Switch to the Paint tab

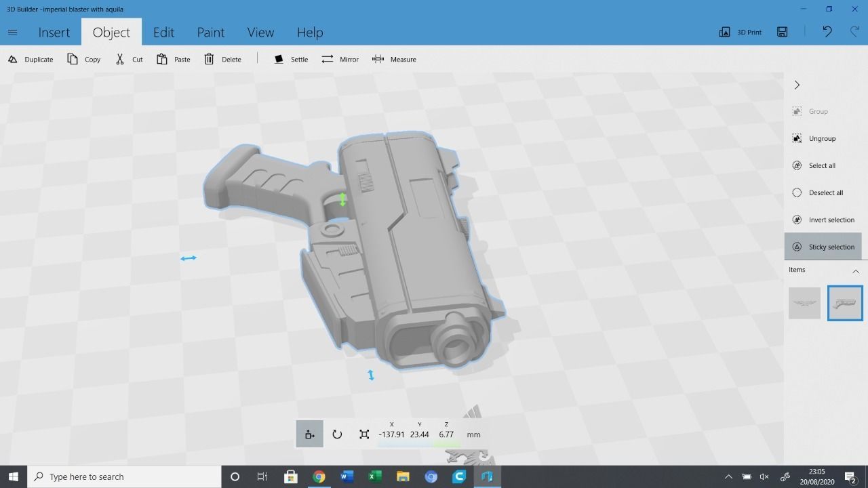[x=211, y=32]
